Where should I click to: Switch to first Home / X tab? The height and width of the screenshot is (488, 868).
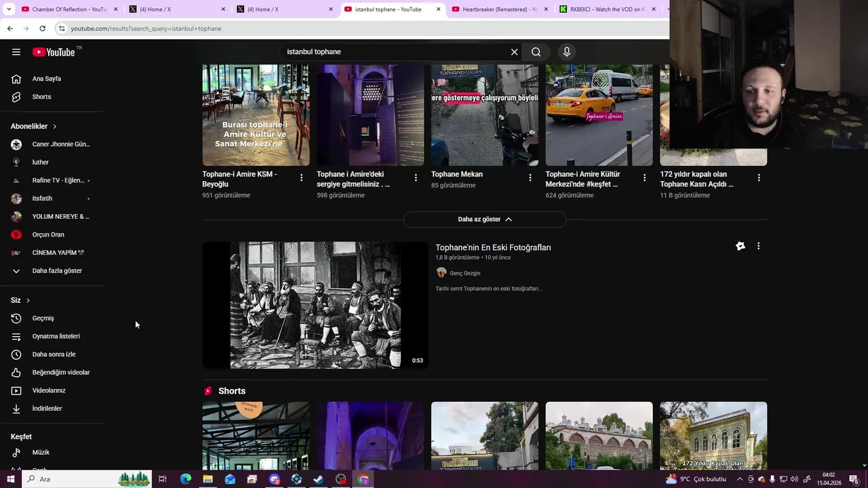point(176,9)
